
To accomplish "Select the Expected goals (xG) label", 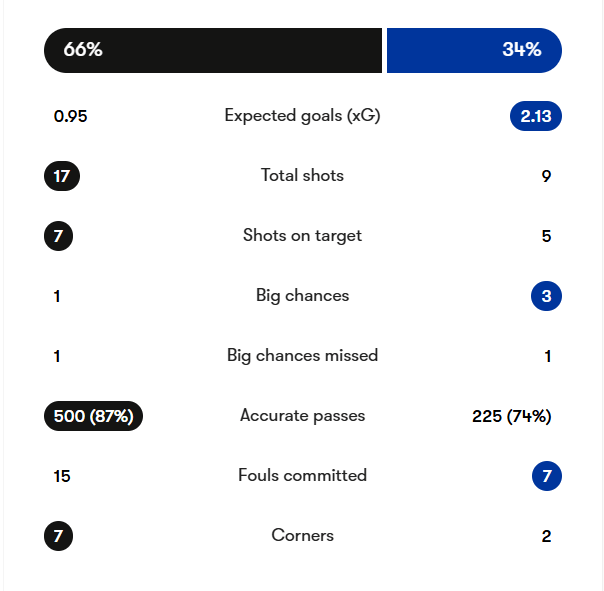I will coord(302,116).
